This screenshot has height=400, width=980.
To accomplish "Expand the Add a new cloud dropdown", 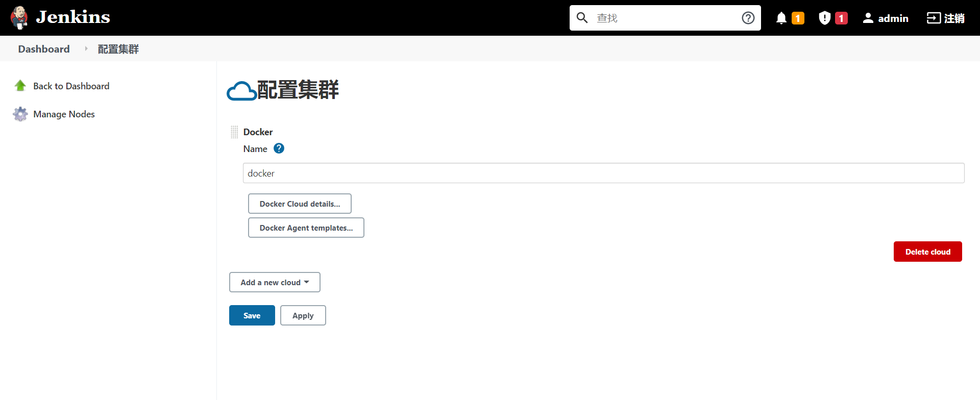I will (275, 282).
